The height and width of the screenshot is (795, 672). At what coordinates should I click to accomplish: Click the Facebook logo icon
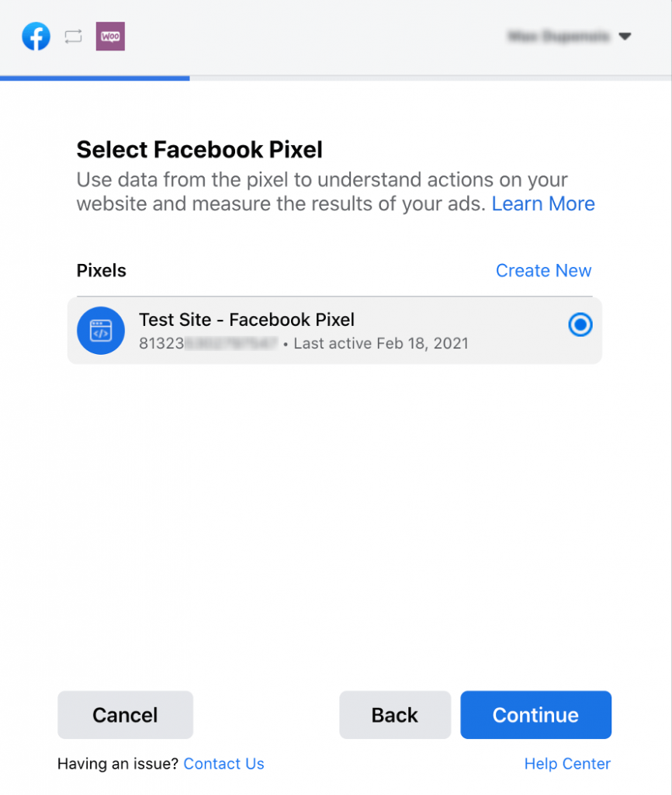click(x=36, y=36)
